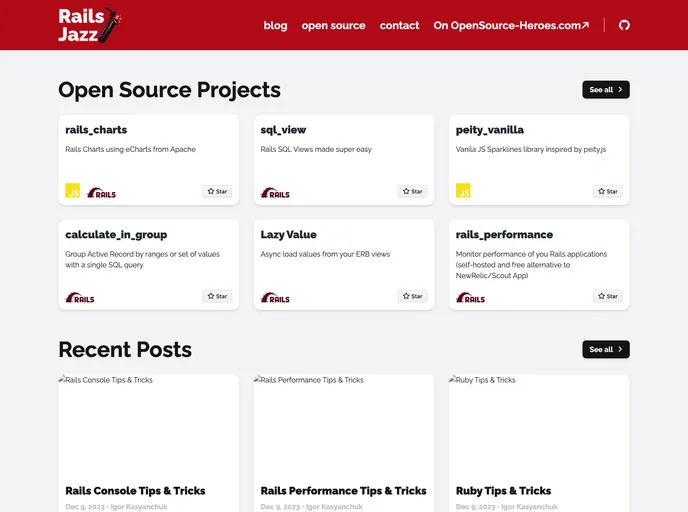This screenshot has height=512, width=688.
Task: Click the Open Source Projects heading
Action: pyautogui.click(x=169, y=90)
